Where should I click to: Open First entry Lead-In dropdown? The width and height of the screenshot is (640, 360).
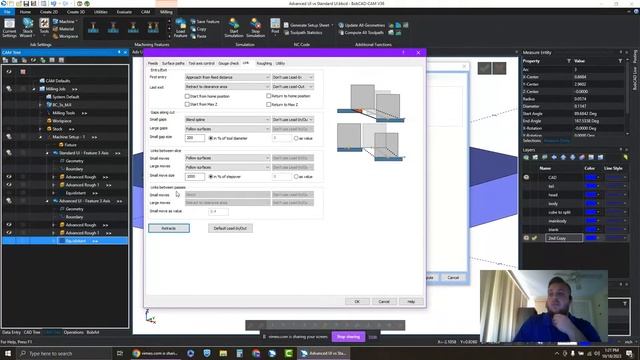point(293,77)
